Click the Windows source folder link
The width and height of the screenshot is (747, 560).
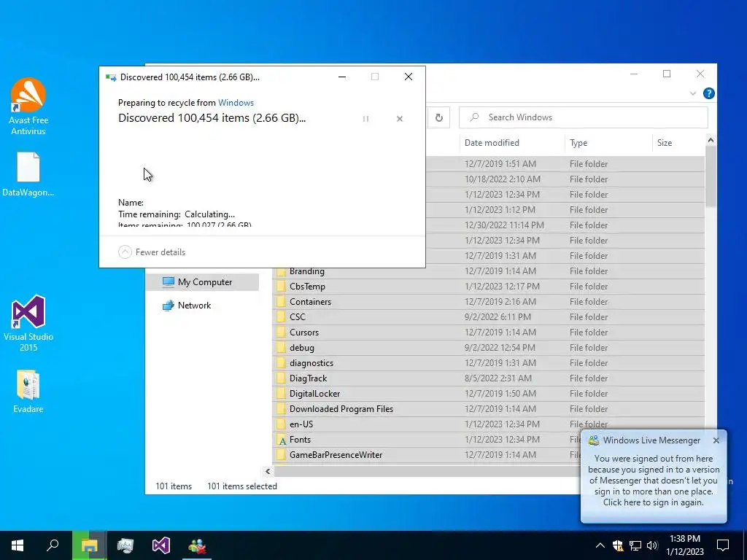pyautogui.click(x=236, y=103)
